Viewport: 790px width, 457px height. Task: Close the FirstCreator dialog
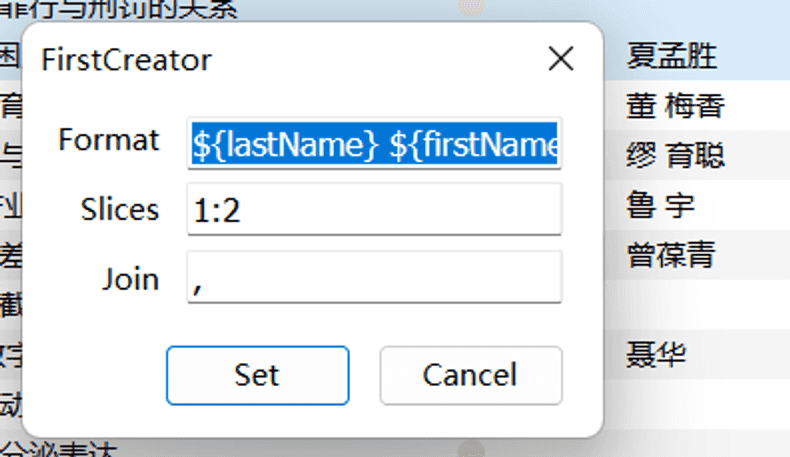click(561, 59)
